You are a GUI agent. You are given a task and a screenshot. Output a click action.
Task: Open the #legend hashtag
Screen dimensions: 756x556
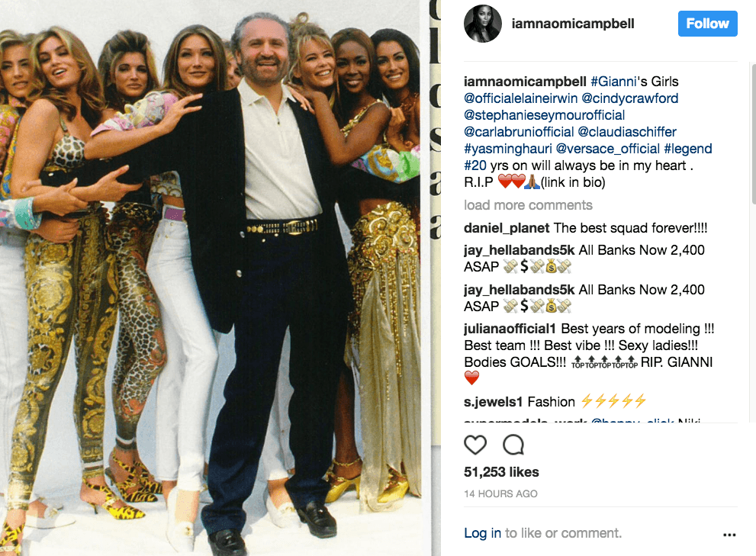pos(688,149)
